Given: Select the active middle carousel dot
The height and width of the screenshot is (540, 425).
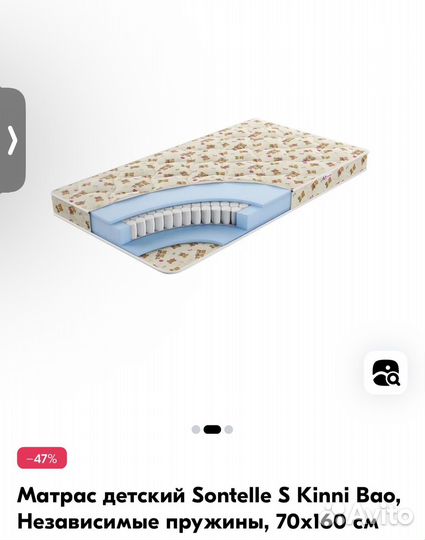Looking at the screenshot, I should point(212,429).
